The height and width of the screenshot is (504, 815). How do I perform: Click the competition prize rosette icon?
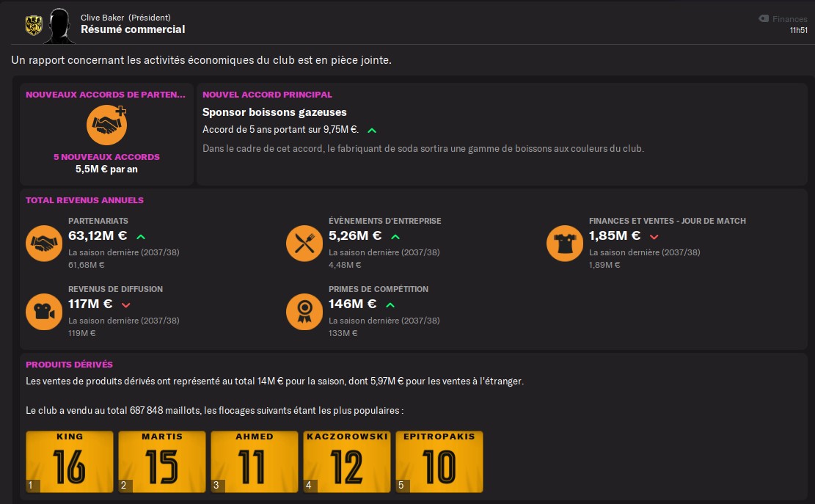point(304,312)
